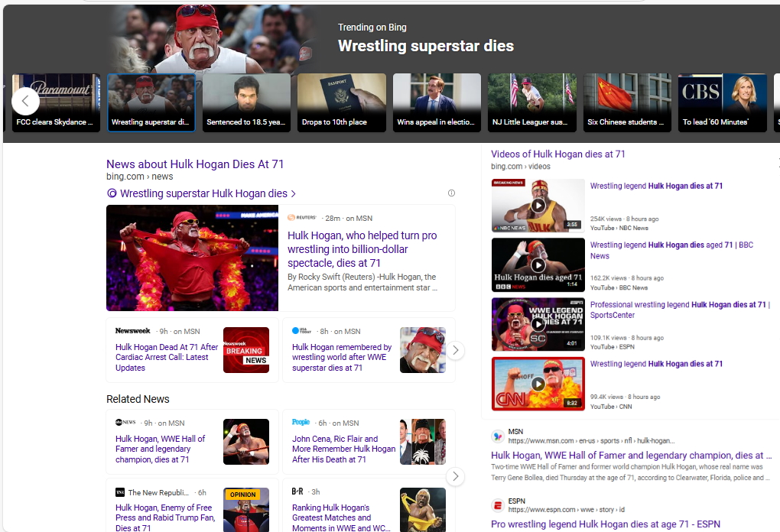Click the ESPN favicon in search result
This screenshot has height=532, width=780.
[498, 505]
